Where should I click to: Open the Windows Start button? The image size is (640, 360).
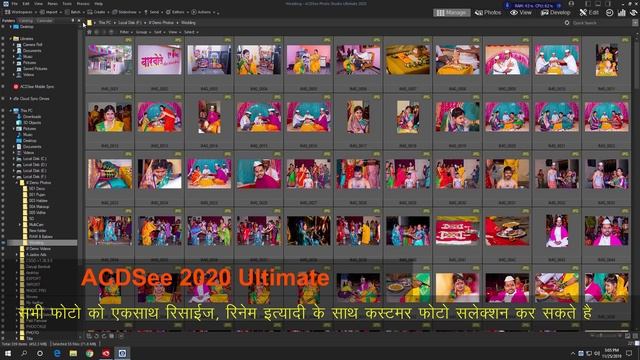click(x=7, y=353)
